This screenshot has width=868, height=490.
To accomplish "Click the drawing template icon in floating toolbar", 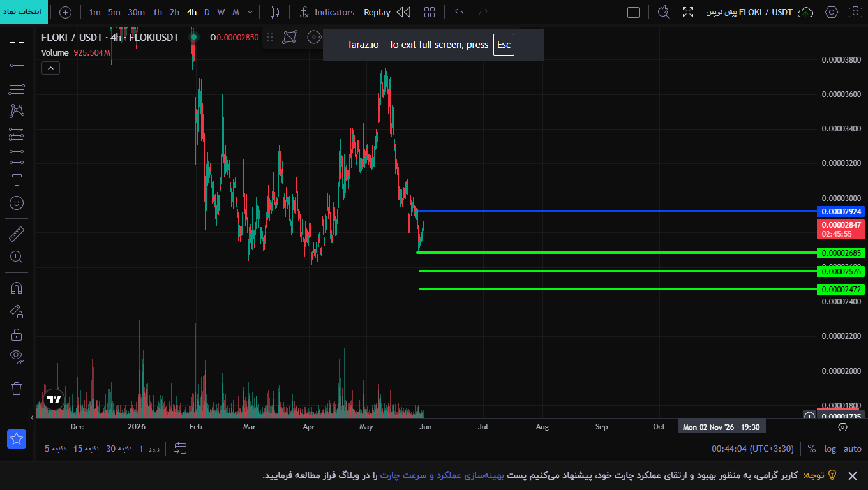I will click(290, 37).
